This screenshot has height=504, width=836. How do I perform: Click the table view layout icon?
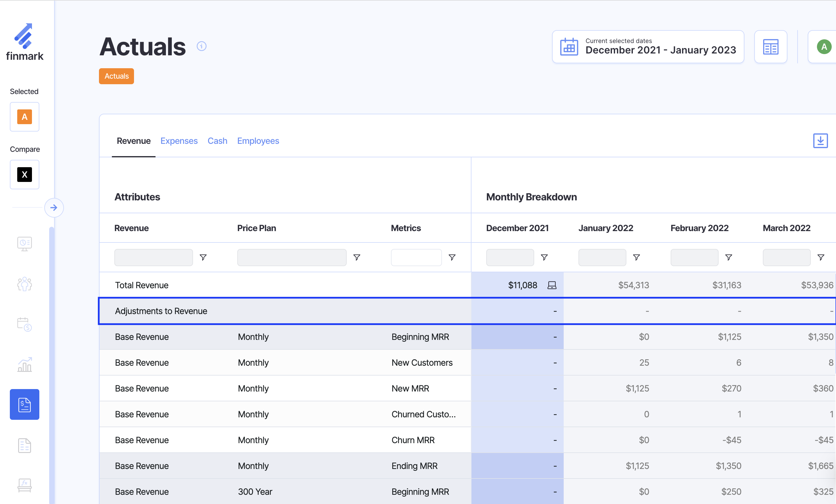(770, 47)
